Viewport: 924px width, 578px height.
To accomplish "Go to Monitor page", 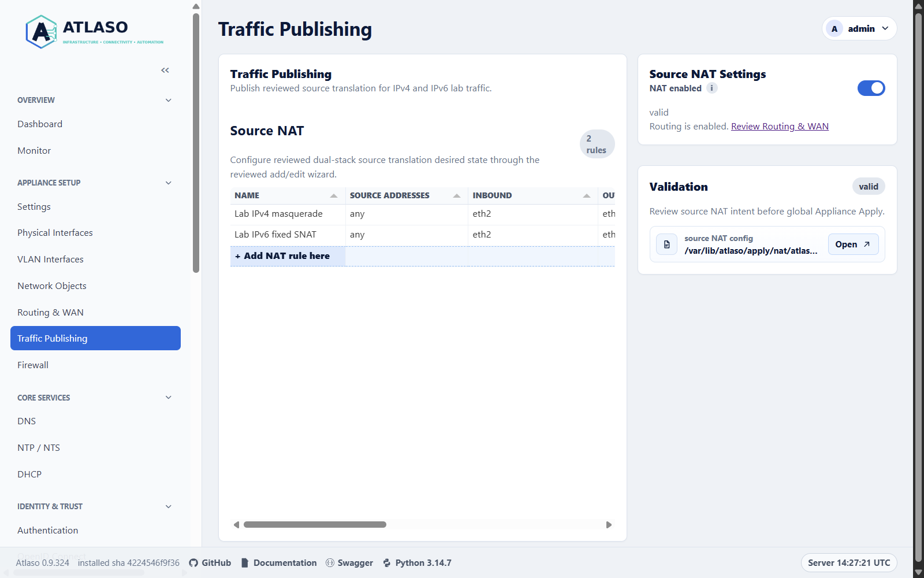I will coord(95,151).
